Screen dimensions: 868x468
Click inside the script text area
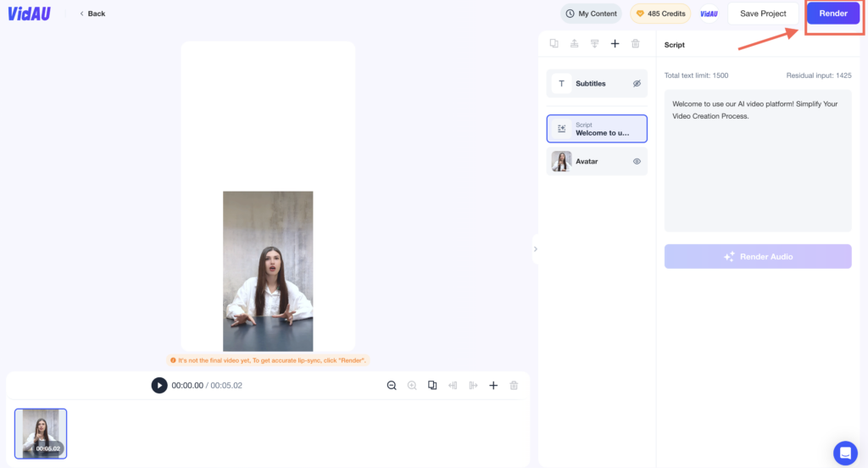[758, 160]
